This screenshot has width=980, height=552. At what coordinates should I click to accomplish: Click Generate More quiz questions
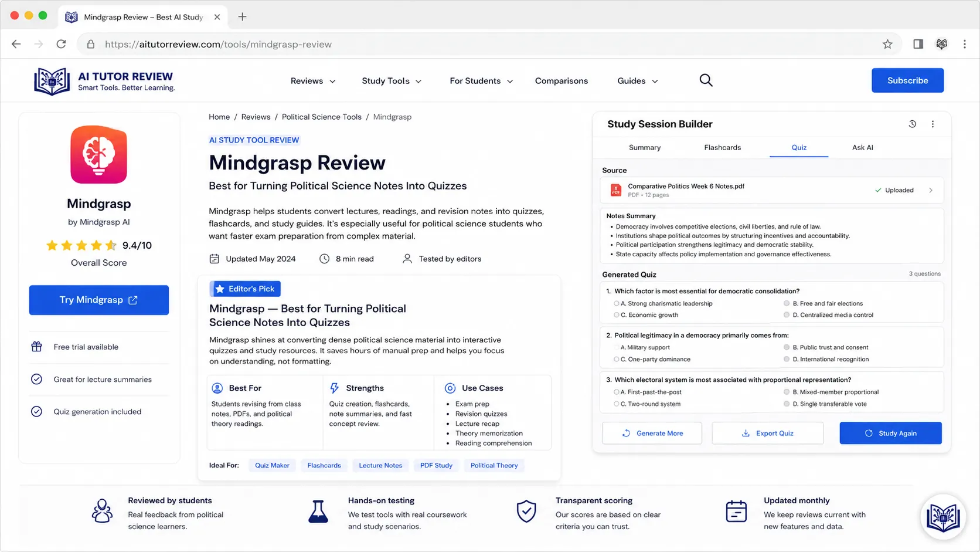(652, 433)
